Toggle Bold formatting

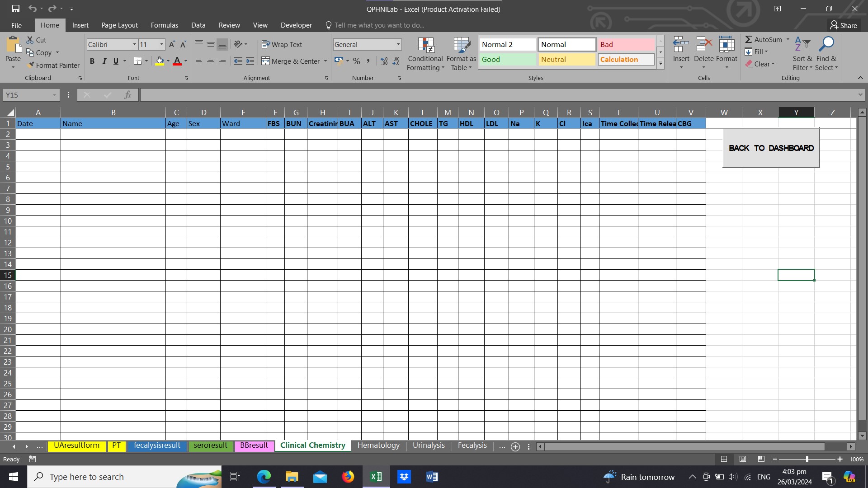(x=92, y=61)
